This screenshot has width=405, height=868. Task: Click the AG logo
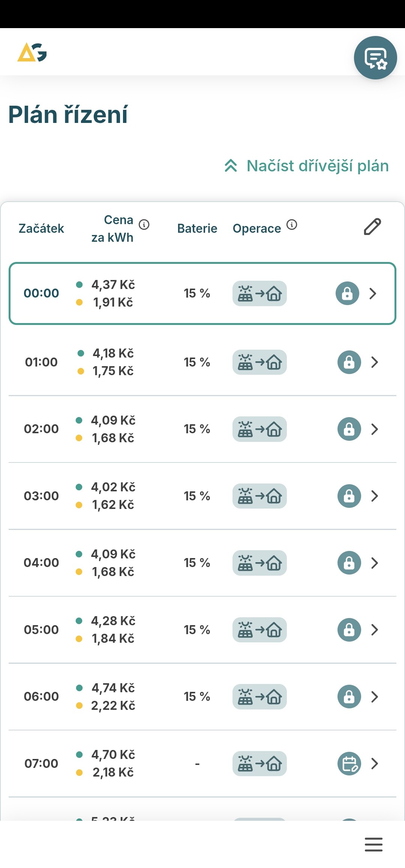(32, 52)
